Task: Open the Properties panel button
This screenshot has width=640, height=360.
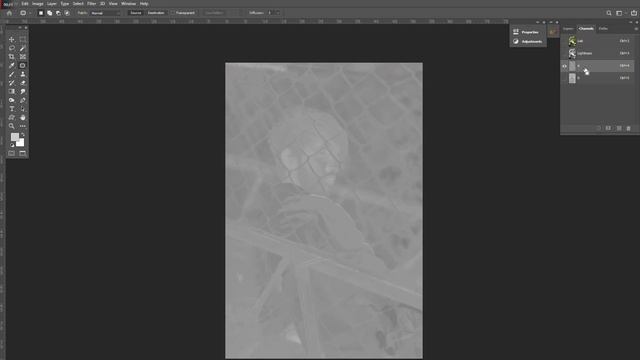Action: [527, 32]
